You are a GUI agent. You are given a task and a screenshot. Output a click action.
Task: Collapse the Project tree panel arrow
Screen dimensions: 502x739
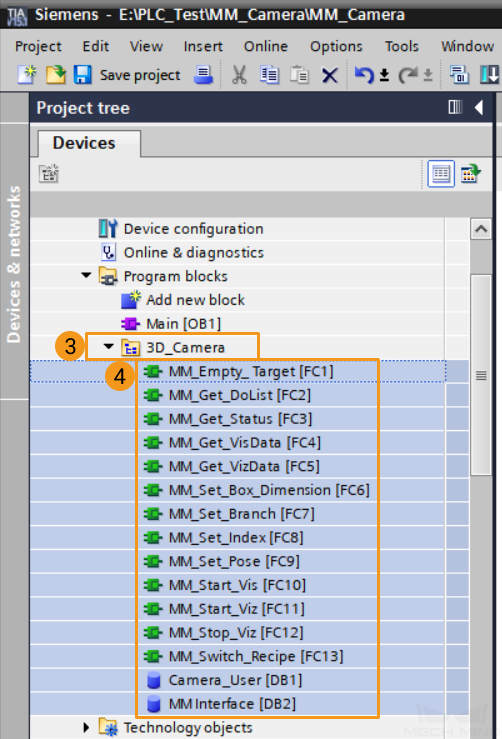pos(479,107)
